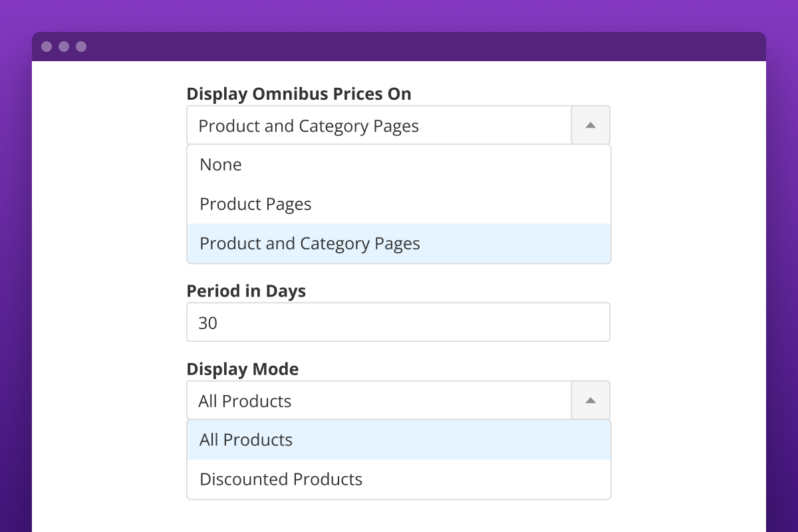Select None from the Omnibus prices list

tap(219, 164)
